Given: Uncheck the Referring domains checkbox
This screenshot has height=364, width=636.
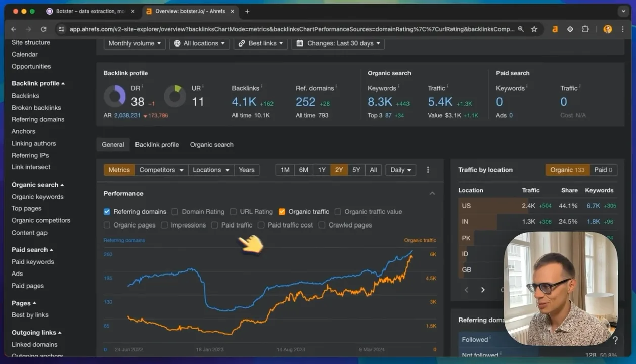Looking at the screenshot, I should tap(107, 212).
